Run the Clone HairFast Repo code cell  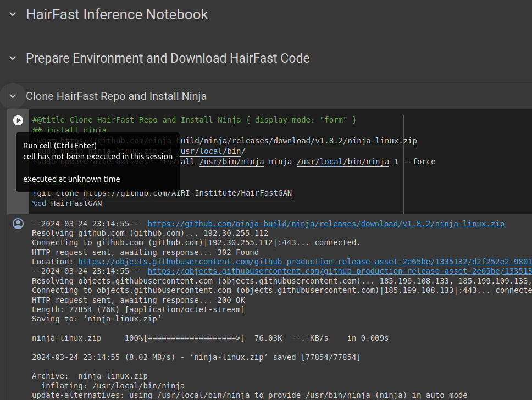click(x=18, y=120)
